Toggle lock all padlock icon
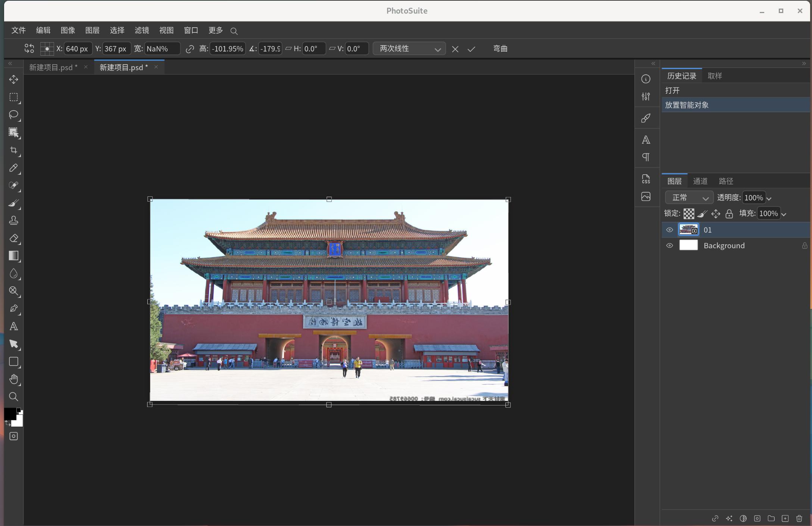The width and height of the screenshot is (812, 526). pyautogui.click(x=729, y=214)
